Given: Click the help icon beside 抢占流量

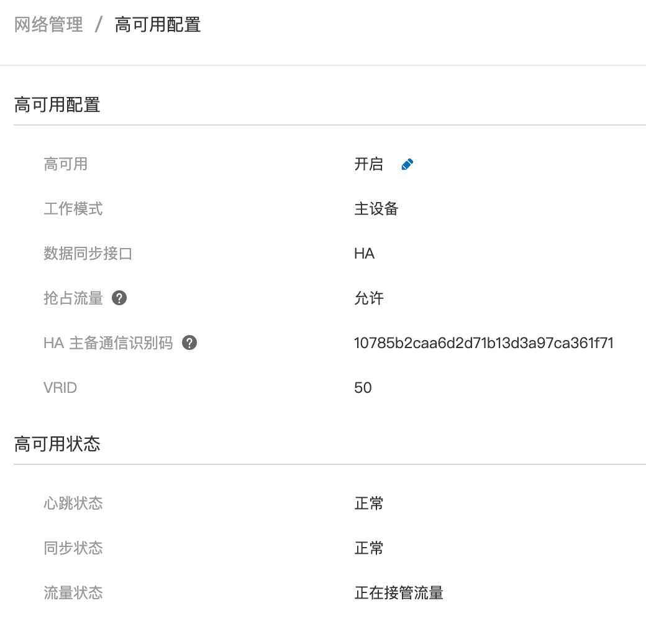Looking at the screenshot, I should point(119,298).
